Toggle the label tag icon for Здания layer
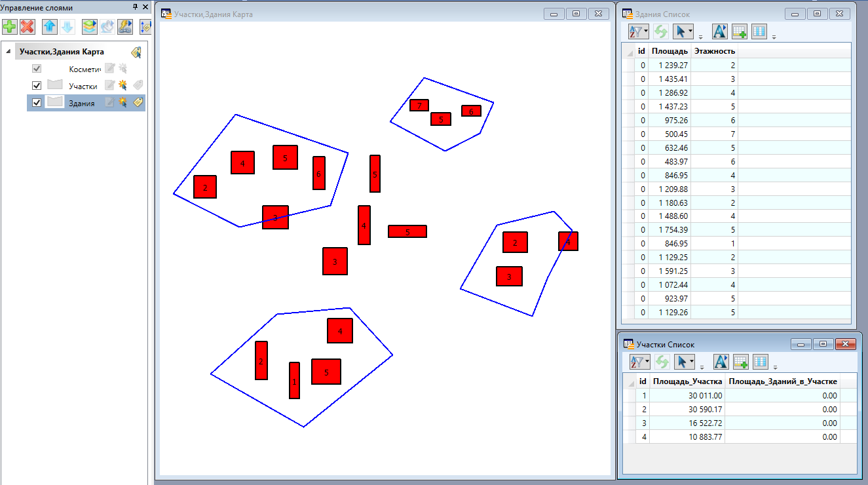 tap(138, 102)
